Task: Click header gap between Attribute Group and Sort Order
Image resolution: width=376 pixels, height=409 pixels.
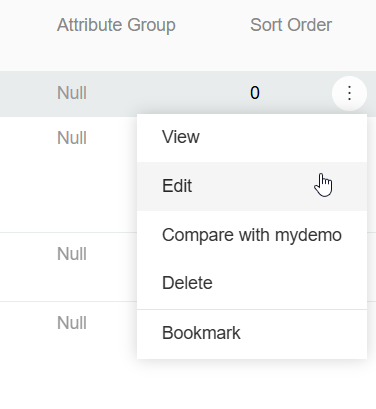Action: point(213,25)
